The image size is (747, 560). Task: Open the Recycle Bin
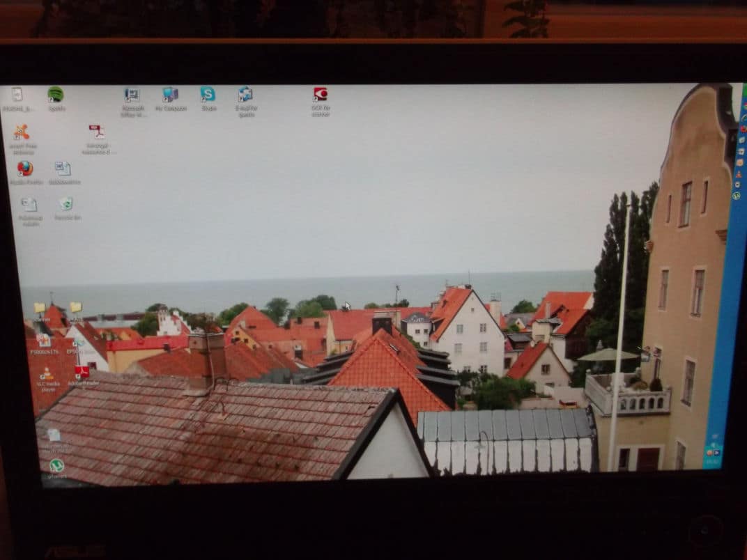66,204
